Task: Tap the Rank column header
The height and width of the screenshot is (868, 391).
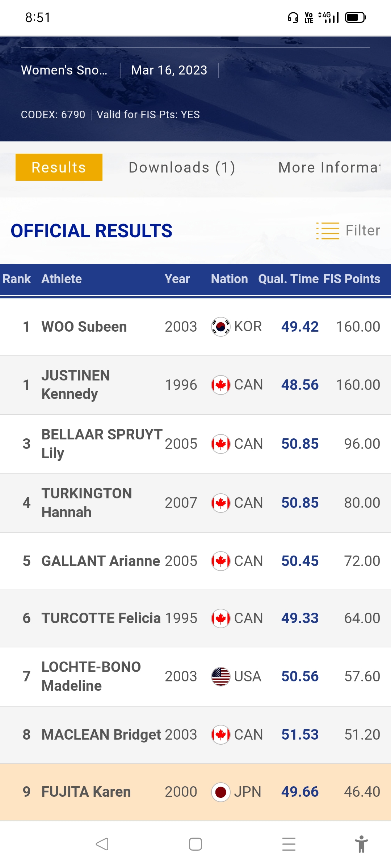Action: pos(17,279)
